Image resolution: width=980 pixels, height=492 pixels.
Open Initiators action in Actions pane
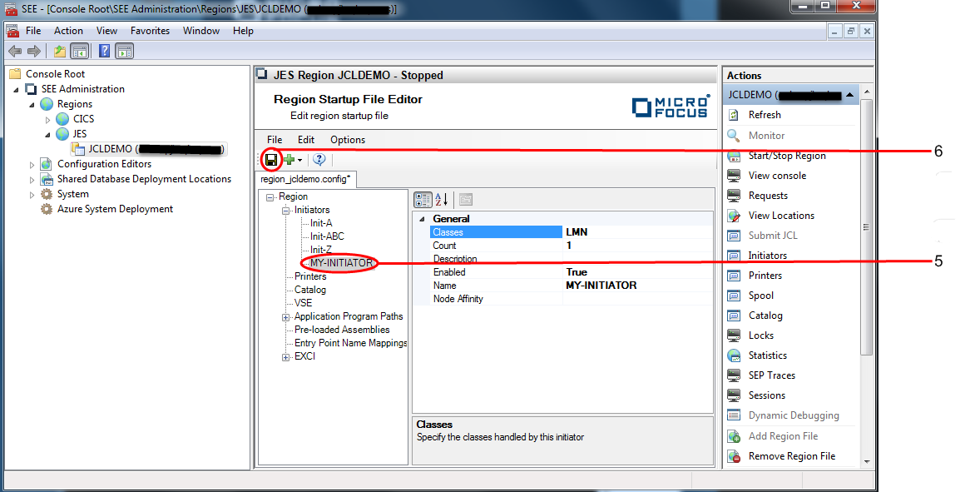tap(768, 256)
